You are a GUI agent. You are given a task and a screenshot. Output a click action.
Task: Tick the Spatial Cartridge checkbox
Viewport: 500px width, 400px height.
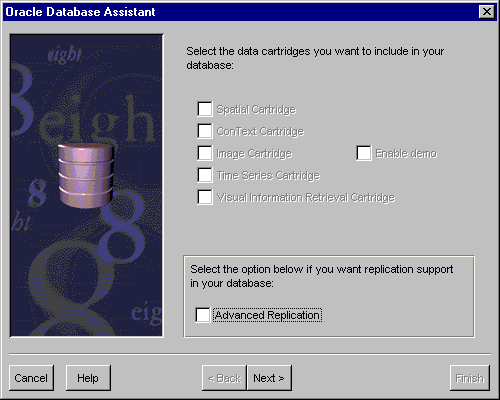[x=205, y=109]
